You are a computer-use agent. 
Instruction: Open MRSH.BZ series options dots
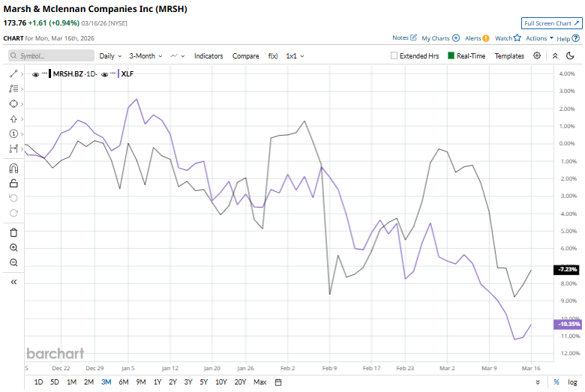pos(44,73)
